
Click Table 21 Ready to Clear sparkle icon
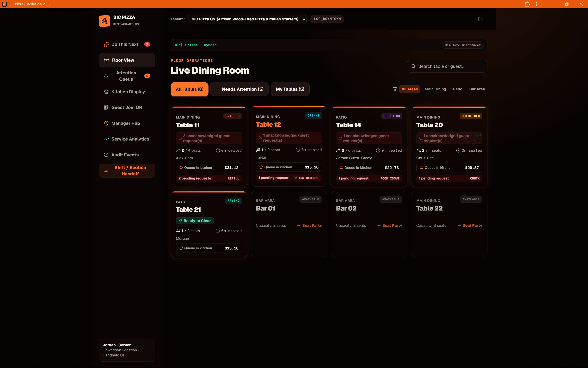click(180, 221)
